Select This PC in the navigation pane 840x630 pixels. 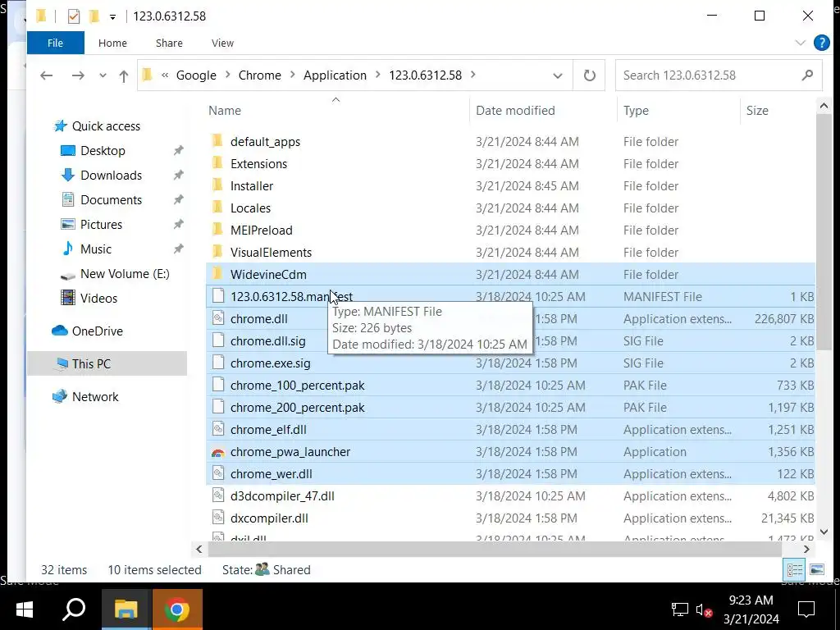[91, 363]
